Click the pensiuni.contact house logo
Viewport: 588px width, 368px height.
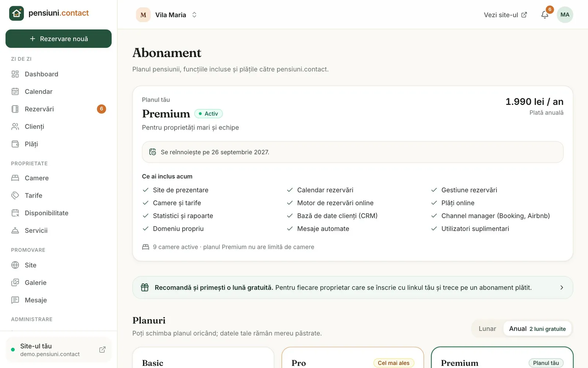tap(17, 13)
